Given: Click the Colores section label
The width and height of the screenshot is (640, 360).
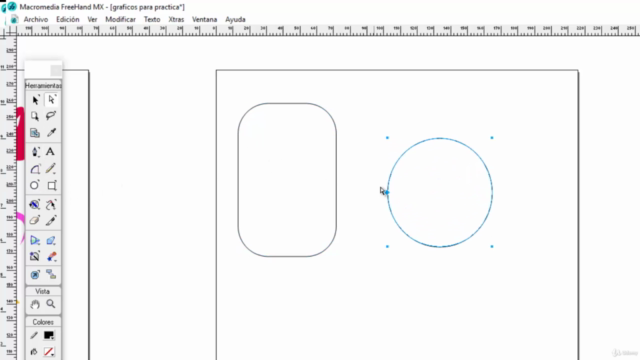Looking at the screenshot, I should 43,322.
